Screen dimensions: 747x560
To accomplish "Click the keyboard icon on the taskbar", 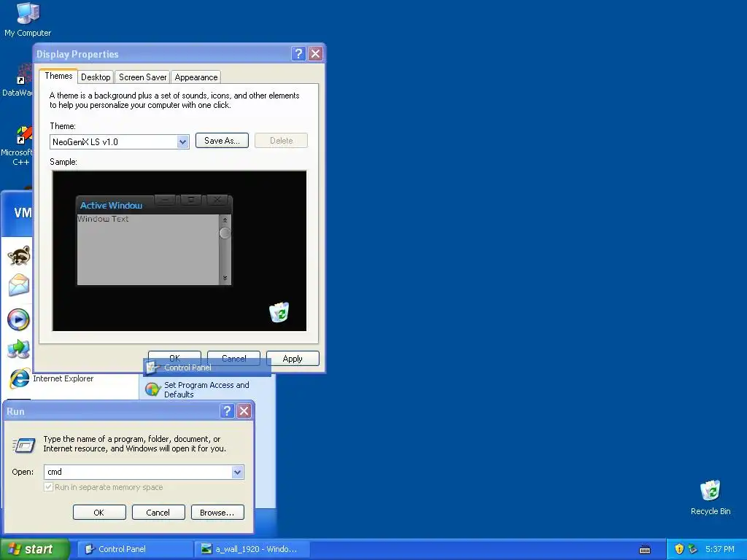I will [x=645, y=550].
